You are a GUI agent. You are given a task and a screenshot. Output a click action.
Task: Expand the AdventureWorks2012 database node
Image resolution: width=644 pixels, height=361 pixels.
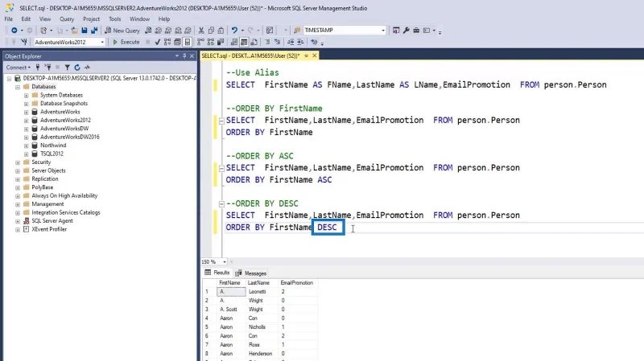[26, 121]
